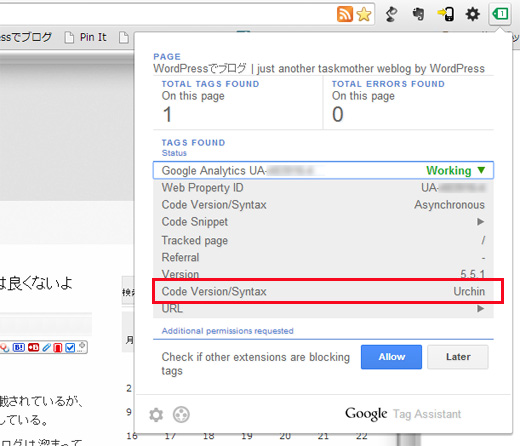Click the Tracked page row
Image resolution: width=520 pixels, height=446 pixels.
tap(323, 240)
